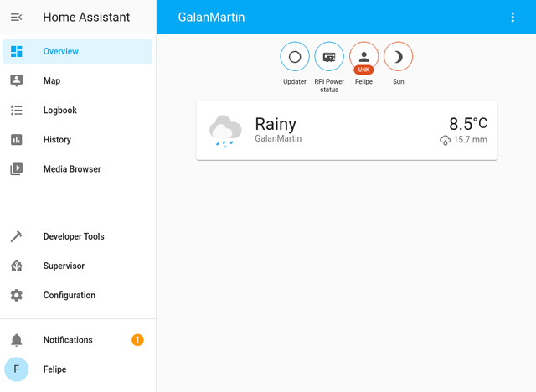Open the Media Browser panel
The image size is (536, 392).
[72, 169]
